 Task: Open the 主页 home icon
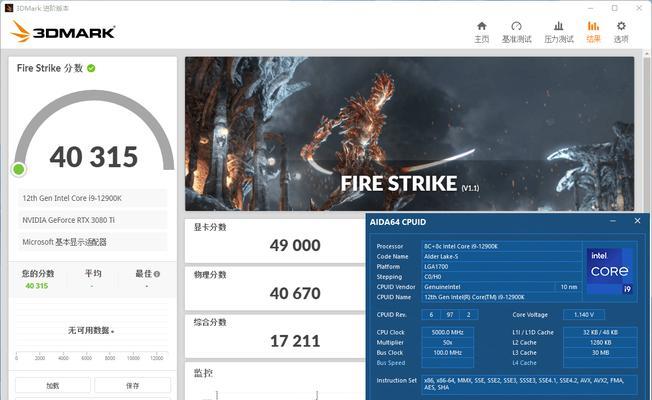click(482, 26)
